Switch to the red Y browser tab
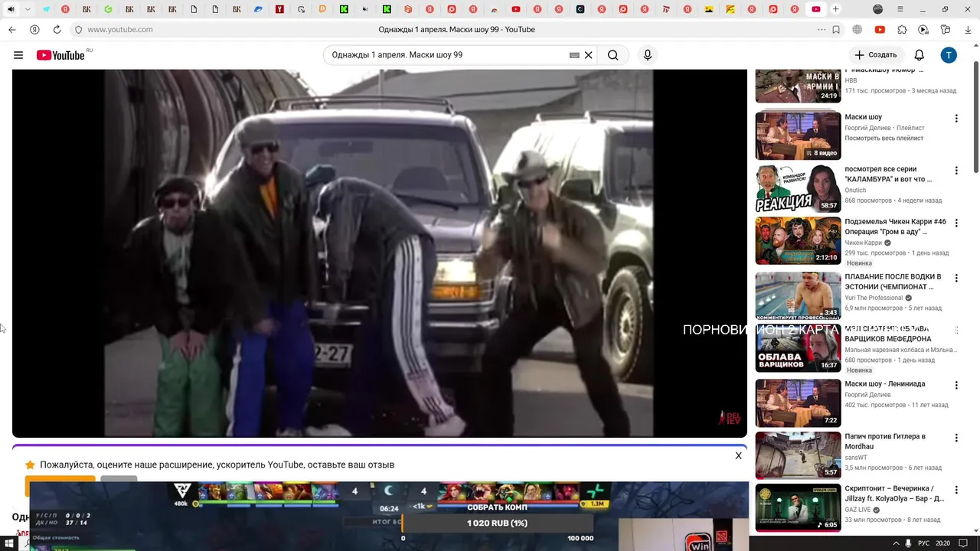Screen dimensions: 980x551 pos(279,9)
